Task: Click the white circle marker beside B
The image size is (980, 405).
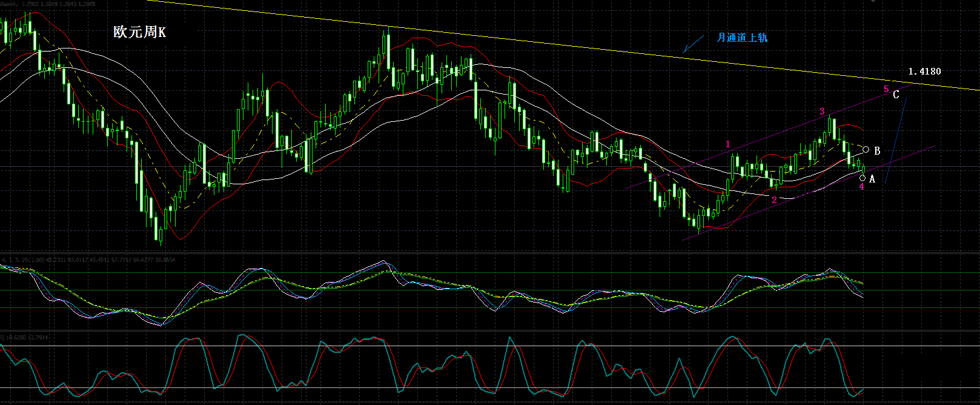Action: click(866, 149)
